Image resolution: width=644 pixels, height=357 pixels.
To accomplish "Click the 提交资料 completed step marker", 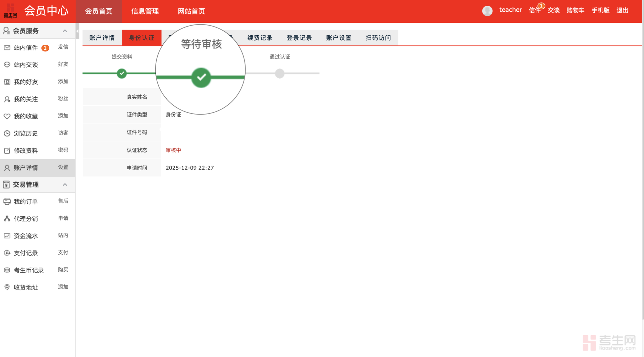I will pyautogui.click(x=122, y=73).
